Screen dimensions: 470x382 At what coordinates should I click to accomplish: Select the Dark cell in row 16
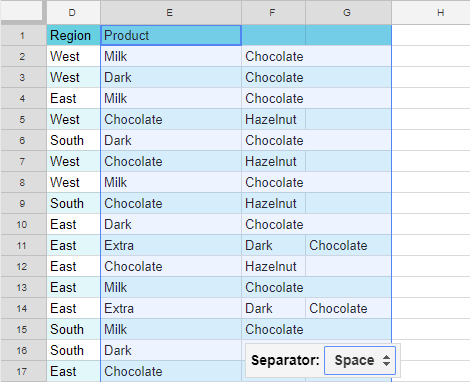tap(171, 350)
